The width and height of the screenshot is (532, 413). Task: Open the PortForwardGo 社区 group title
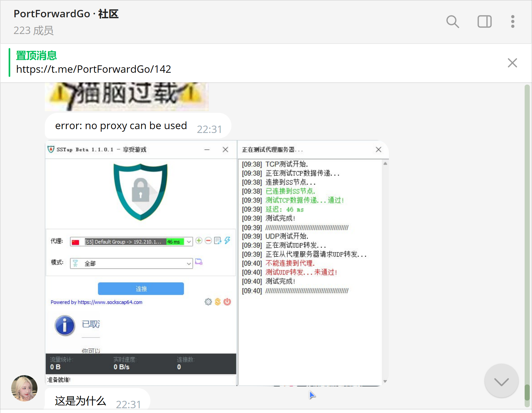[66, 14]
